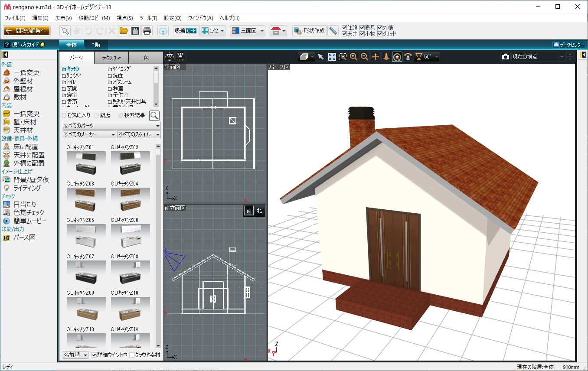Click the 形状作成 button
This screenshot has height=371, width=588.
309,31
